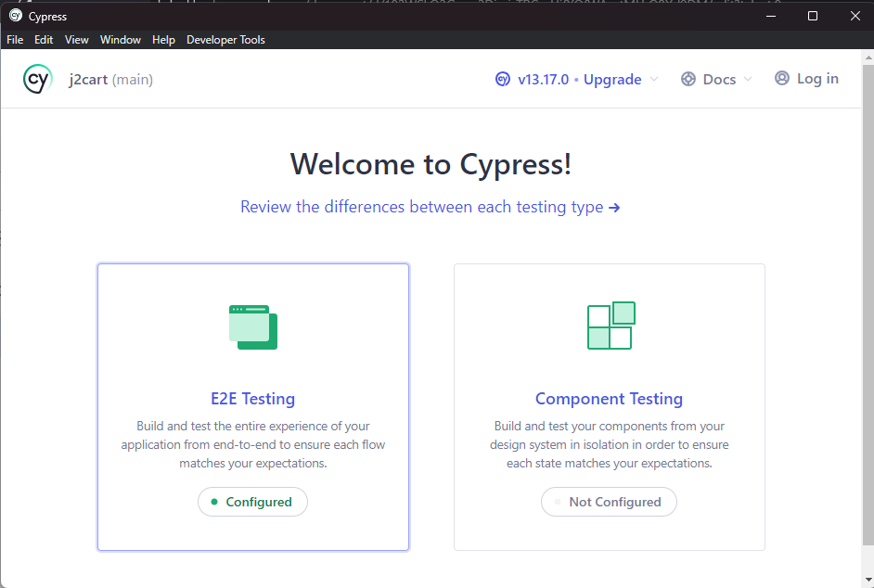
Task: Open the Edit menu
Action: click(x=44, y=40)
